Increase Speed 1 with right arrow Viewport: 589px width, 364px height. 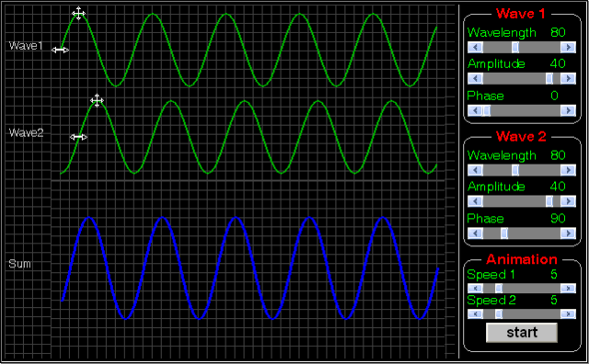tap(568, 289)
